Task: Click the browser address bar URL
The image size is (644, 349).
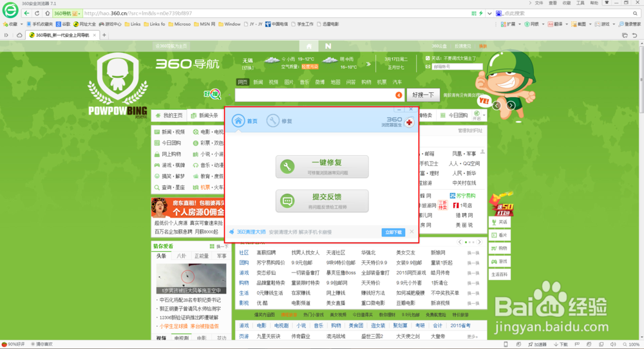Action: pos(138,13)
